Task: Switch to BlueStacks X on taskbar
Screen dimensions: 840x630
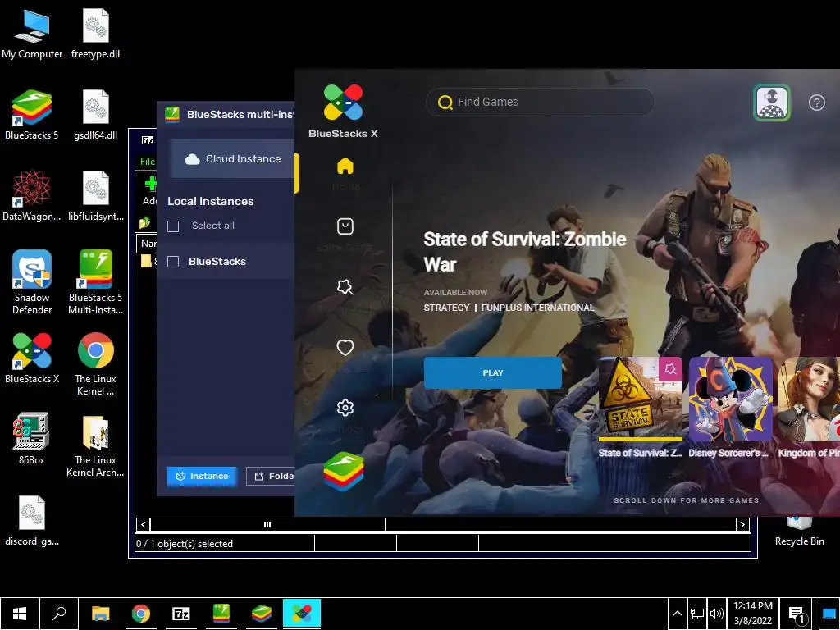Action: click(x=302, y=614)
